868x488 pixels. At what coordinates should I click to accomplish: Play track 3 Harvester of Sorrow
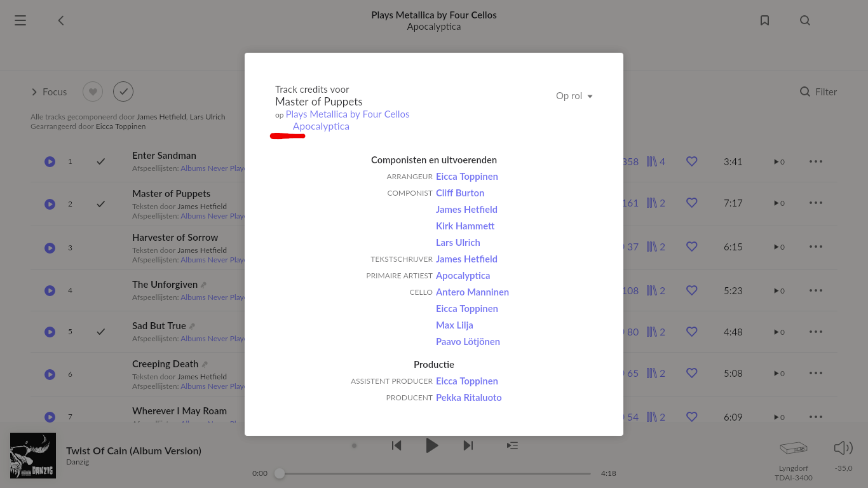[x=50, y=248]
